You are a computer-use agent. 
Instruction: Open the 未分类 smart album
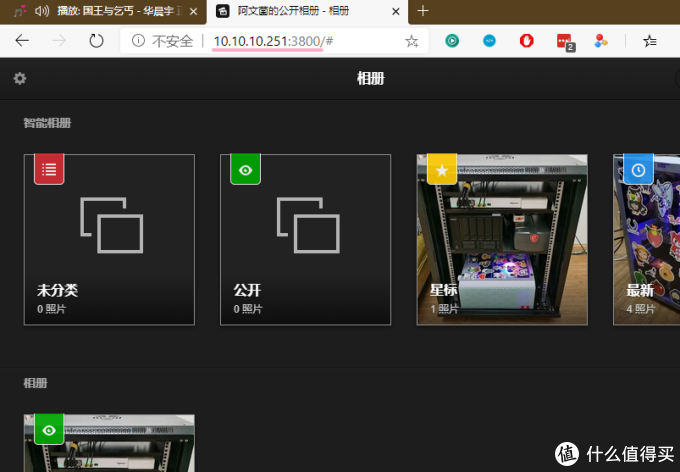click(109, 239)
